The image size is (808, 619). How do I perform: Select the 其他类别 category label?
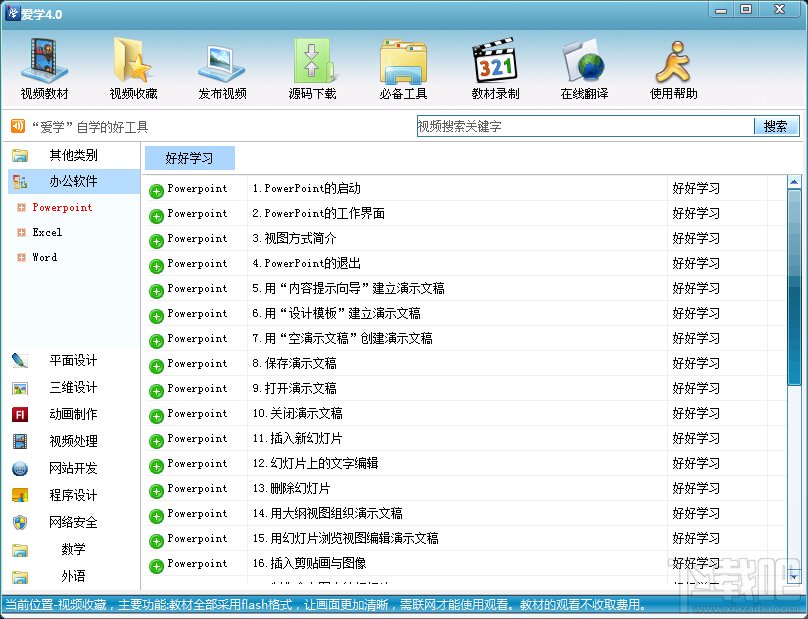(x=73, y=155)
